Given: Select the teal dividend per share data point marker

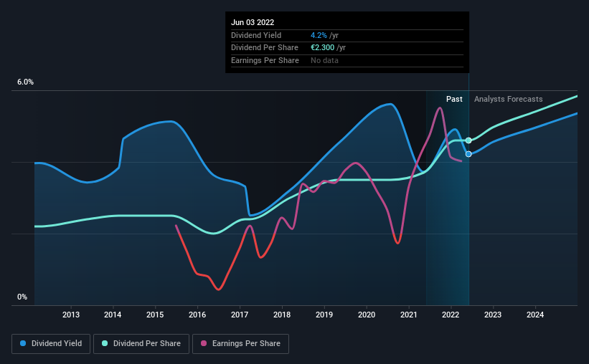Looking at the screenshot, I should tap(468, 140).
